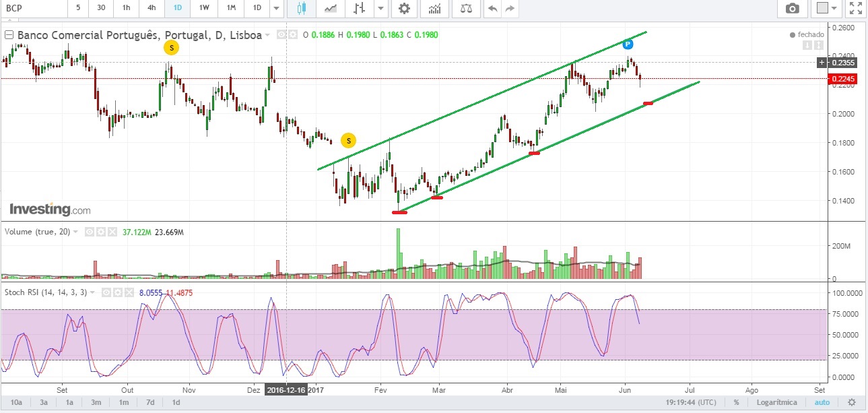Undo the last chart action
This screenshot has width=868, height=413.
(493, 8)
